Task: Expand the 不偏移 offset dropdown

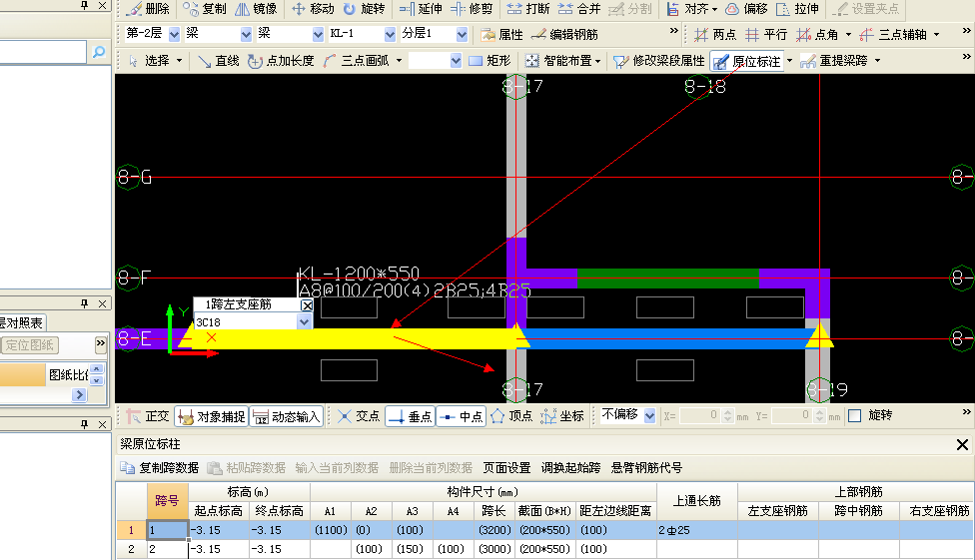Action: point(649,416)
